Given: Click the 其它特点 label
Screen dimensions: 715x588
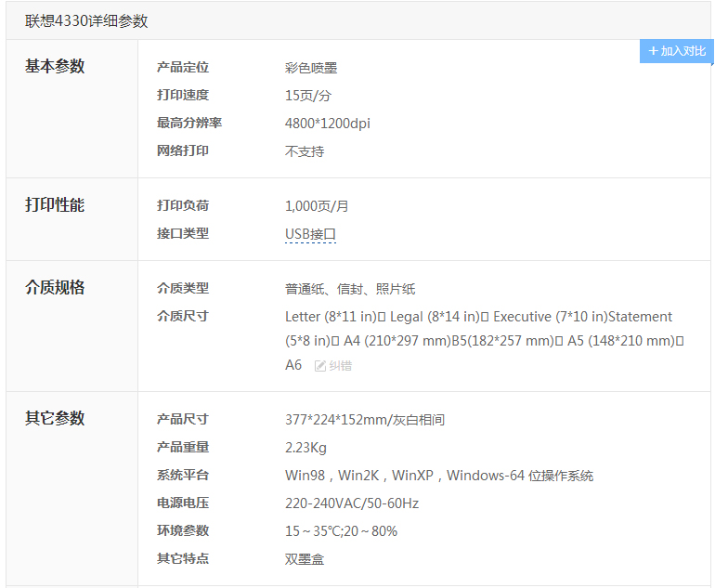Looking at the screenshot, I should pyautogui.click(x=183, y=558).
